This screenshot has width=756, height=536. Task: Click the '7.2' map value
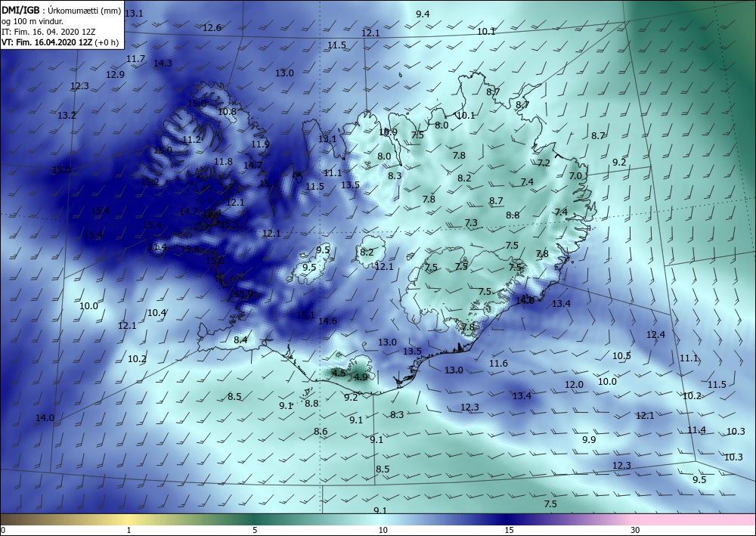click(544, 163)
